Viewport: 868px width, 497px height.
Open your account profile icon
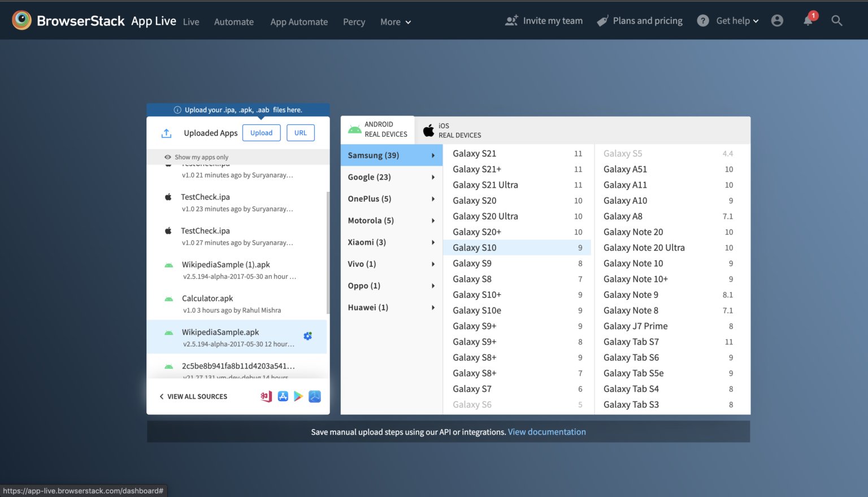pyautogui.click(x=777, y=20)
